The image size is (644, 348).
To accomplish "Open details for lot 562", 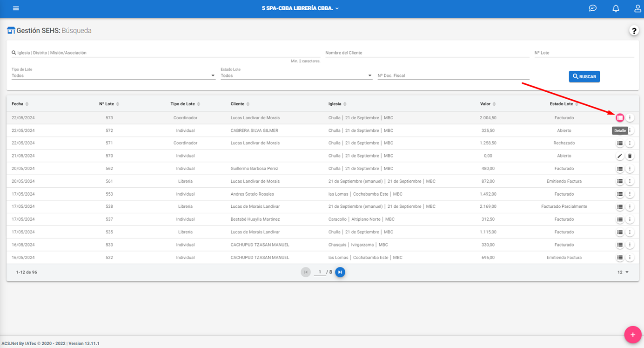I will tap(620, 169).
